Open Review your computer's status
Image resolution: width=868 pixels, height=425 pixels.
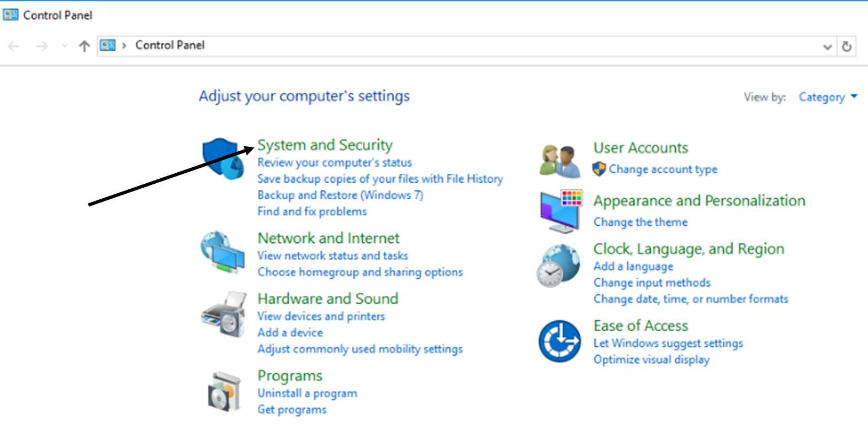pos(335,162)
